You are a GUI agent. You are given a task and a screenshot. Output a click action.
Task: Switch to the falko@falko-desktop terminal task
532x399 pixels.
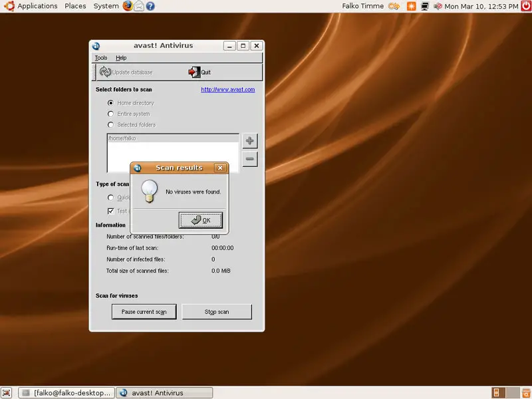[66, 393]
